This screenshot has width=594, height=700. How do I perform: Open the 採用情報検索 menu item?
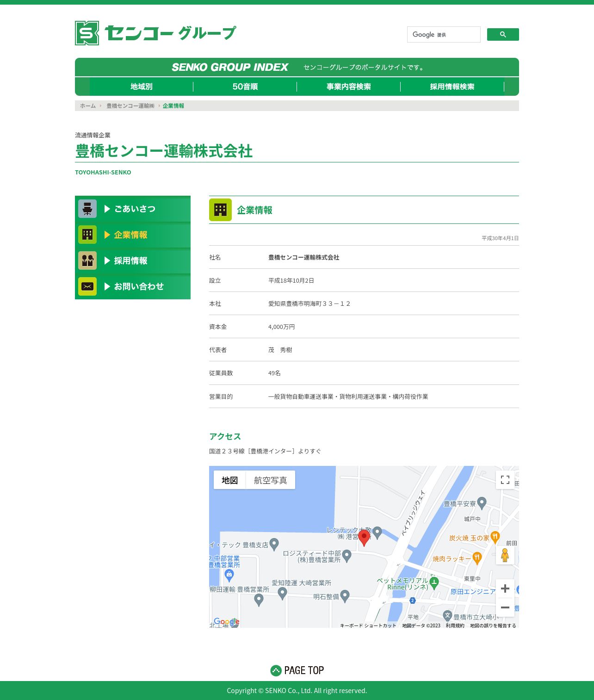coord(452,87)
